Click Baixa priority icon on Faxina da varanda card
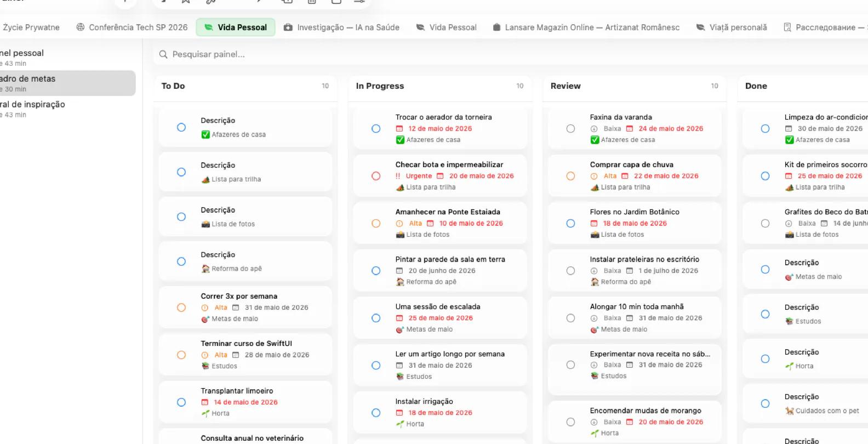868x444 pixels. (x=594, y=129)
